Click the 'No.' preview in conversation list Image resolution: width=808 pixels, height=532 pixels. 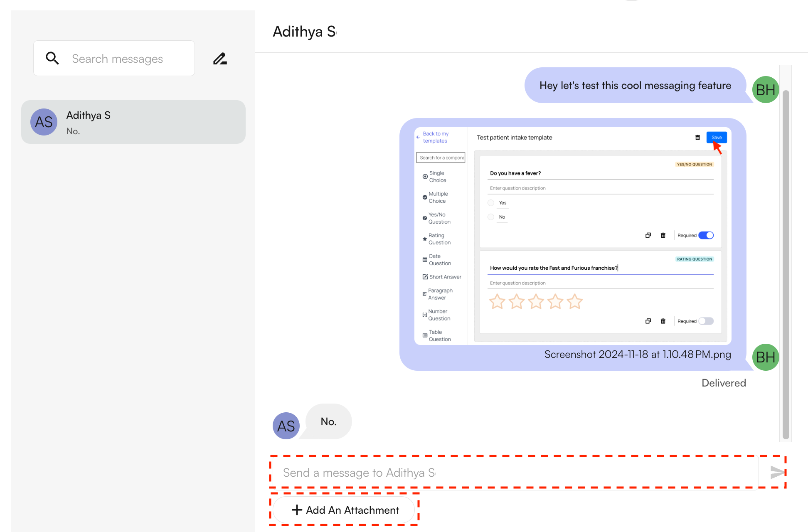(73, 131)
